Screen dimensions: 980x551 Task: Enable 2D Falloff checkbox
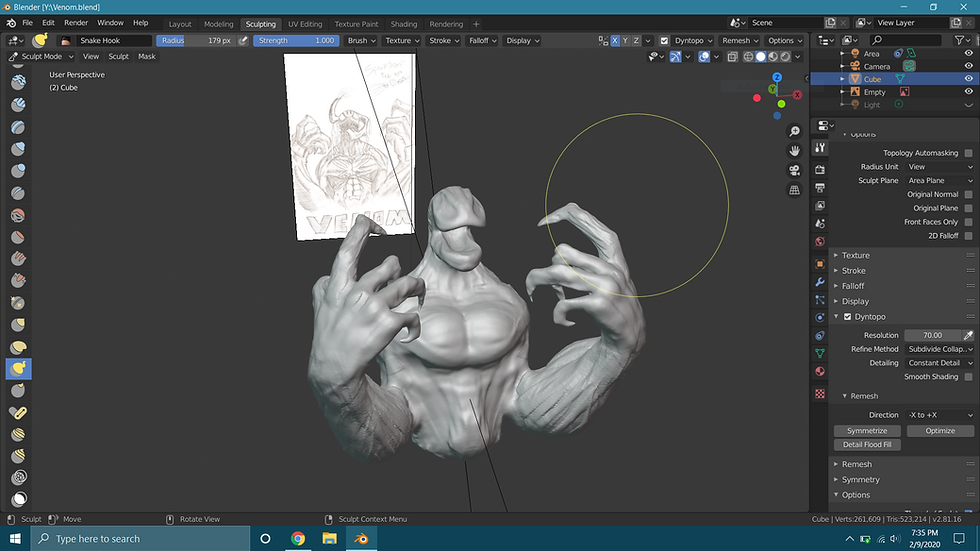click(x=968, y=236)
